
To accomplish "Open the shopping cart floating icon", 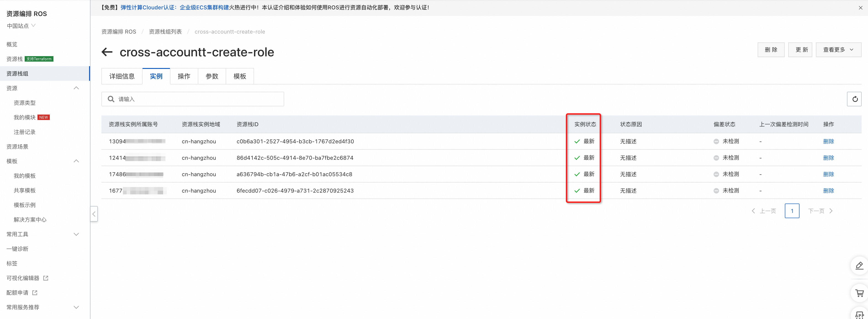I will 859,293.
